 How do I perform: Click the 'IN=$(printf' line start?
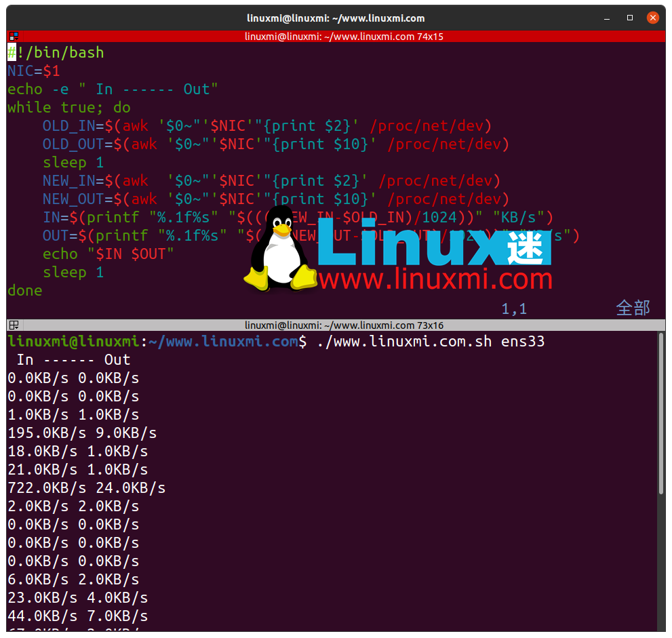(x=91, y=218)
